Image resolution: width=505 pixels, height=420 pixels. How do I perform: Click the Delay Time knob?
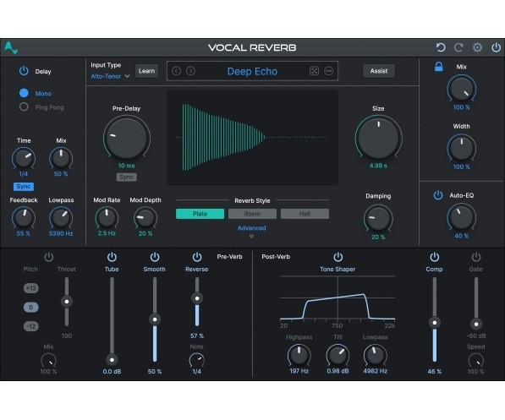point(24,158)
